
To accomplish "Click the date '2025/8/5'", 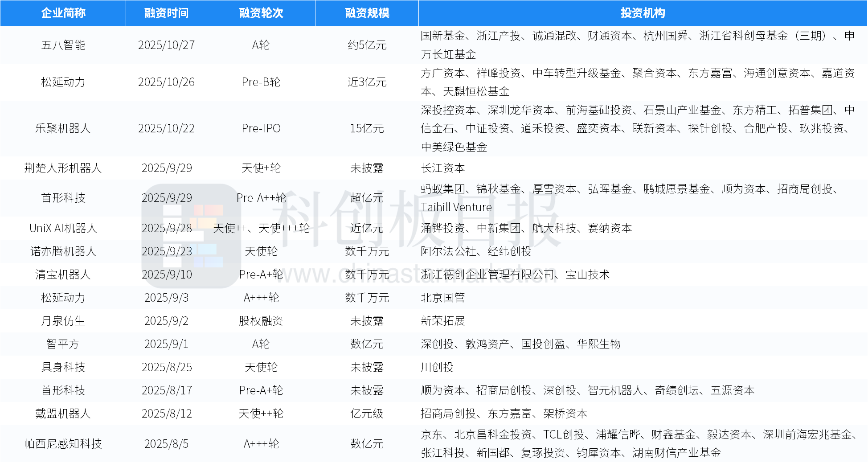I will (166, 444).
